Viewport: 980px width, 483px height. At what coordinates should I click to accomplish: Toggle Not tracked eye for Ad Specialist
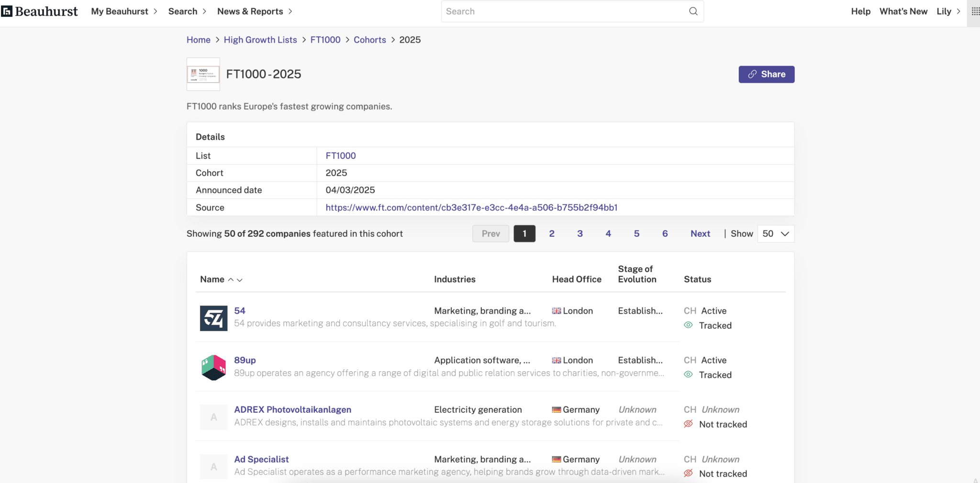[x=688, y=473]
